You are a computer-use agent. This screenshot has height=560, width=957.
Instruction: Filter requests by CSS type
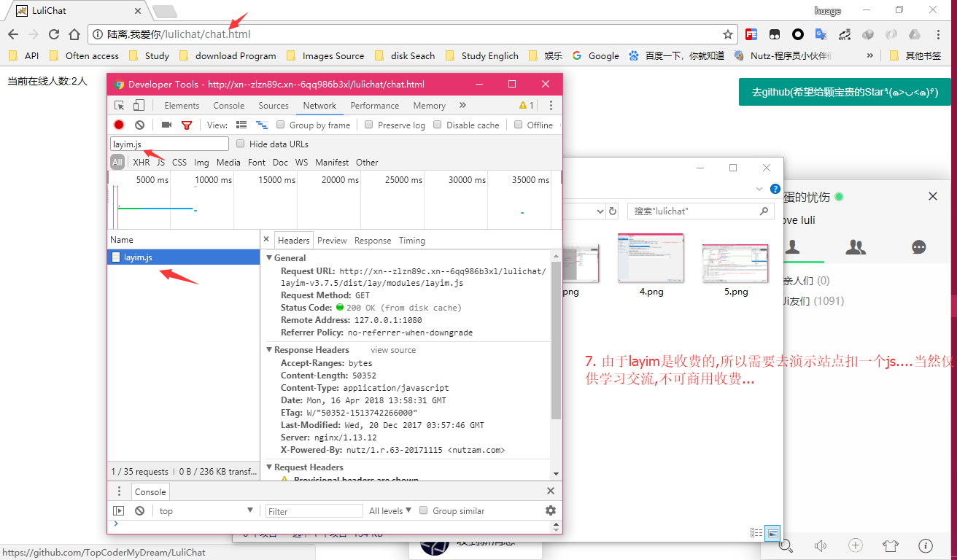pos(179,163)
